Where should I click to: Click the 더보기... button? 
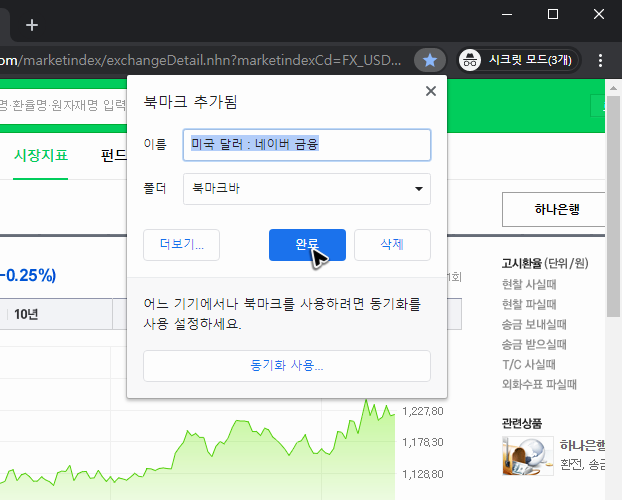tap(181, 245)
